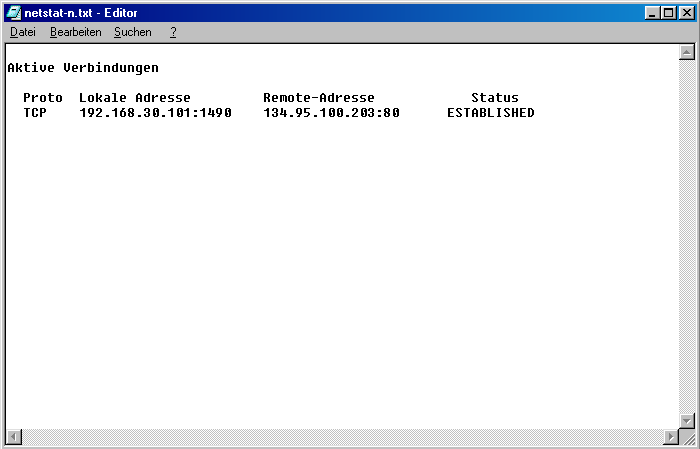Open the Bearbeiten menu
The width and height of the screenshot is (700, 449).
click(76, 32)
